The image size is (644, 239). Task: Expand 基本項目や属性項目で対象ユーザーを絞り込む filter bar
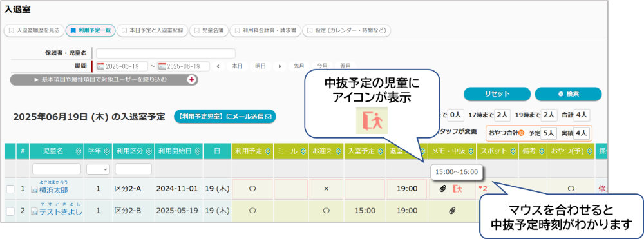[104, 80]
